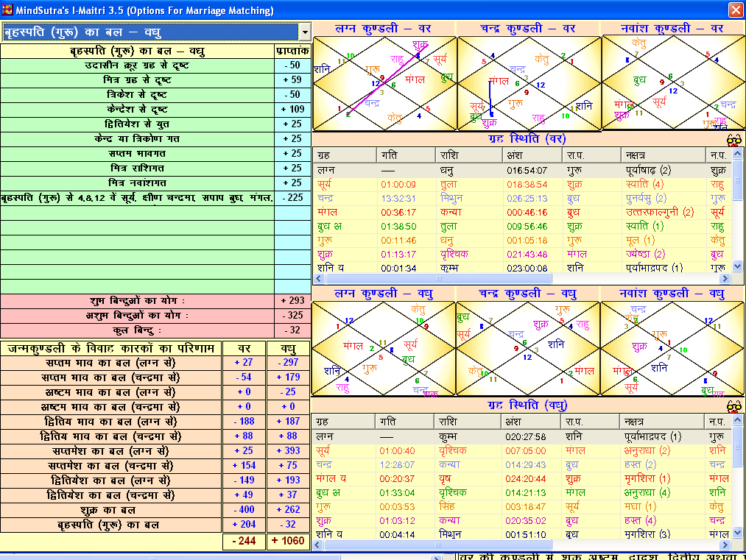The image size is (746, 560).
Task: Select the केन्द्र या त्रिकोण गत row
Action: [x=155, y=139]
